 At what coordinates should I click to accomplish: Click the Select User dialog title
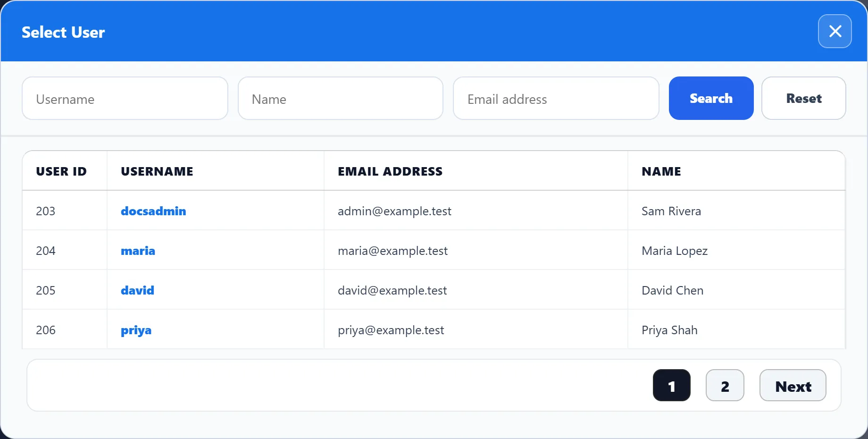(63, 32)
